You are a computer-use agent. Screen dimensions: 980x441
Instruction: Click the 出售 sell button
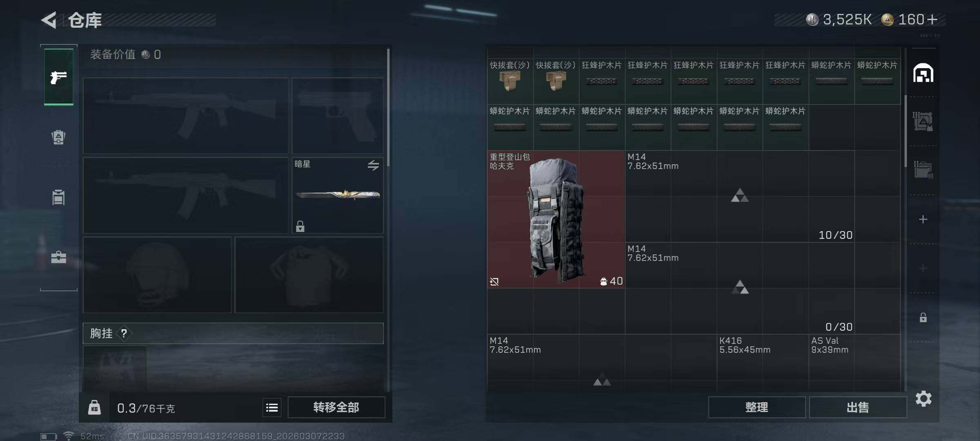tap(858, 407)
